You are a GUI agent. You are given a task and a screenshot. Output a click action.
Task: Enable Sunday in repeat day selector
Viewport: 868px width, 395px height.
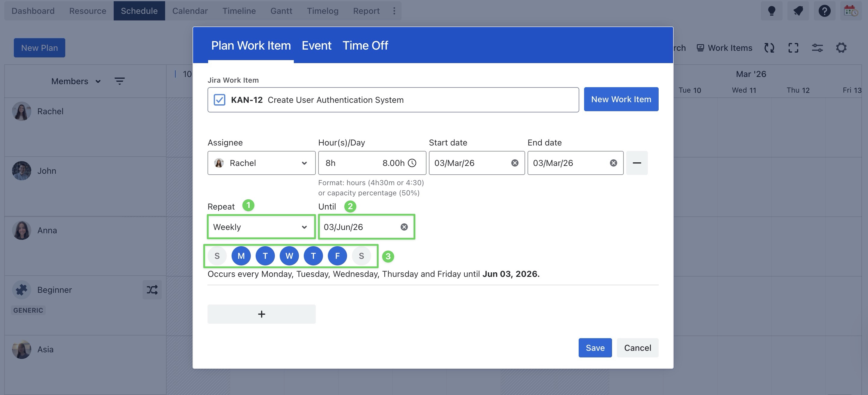point(217,256)
